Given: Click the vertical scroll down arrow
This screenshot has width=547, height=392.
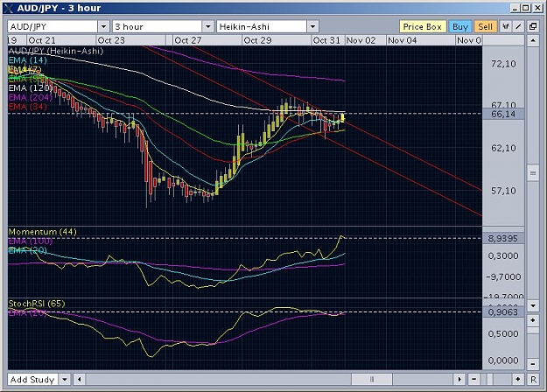Looking at the screenshot, I should 533,305.
